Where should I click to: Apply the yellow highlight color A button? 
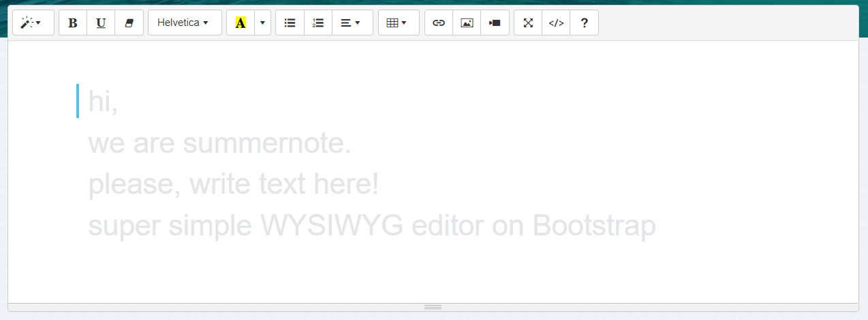point(240,23)
